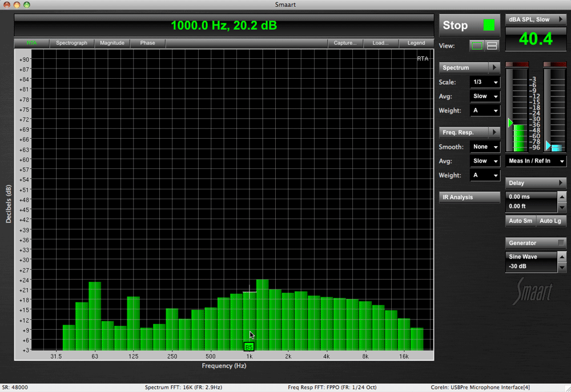Click the RTA label in plot corner
This screenshot has width=571, height=392.
(x=423, y=59)
